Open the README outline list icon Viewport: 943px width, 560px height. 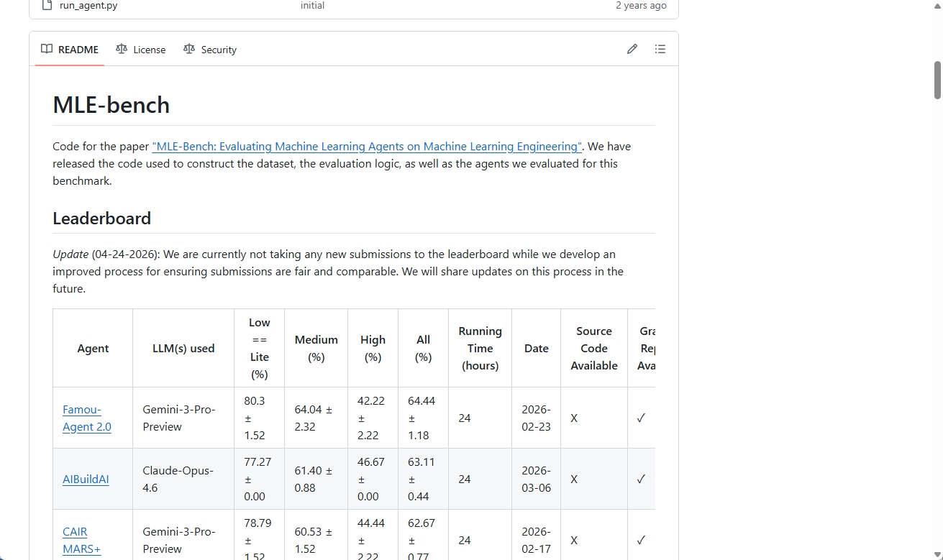point(660,49)
